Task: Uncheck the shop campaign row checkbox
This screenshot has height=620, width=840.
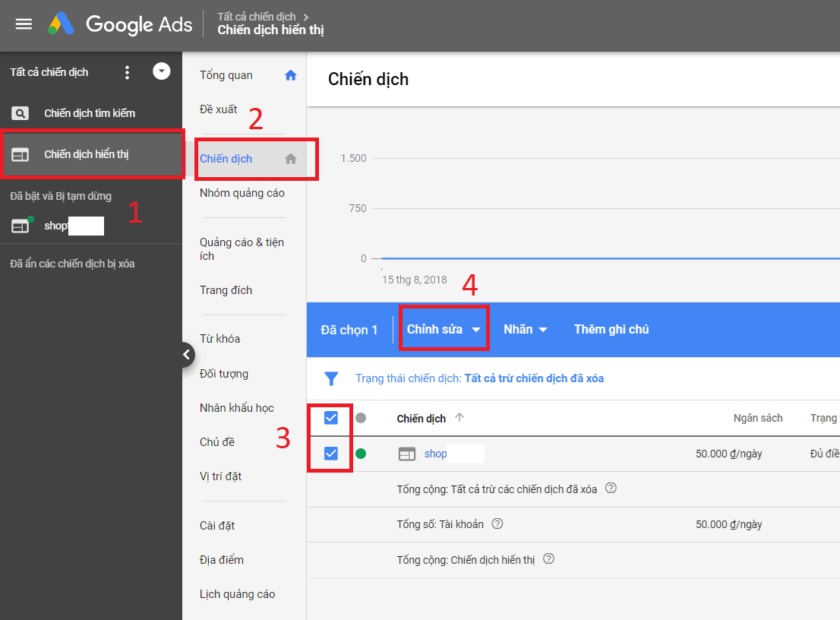Action: tap(330, 454)
